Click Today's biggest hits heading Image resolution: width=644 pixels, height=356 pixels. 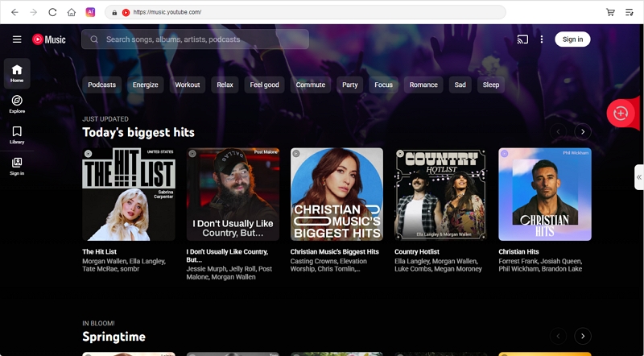coord(138,132)
